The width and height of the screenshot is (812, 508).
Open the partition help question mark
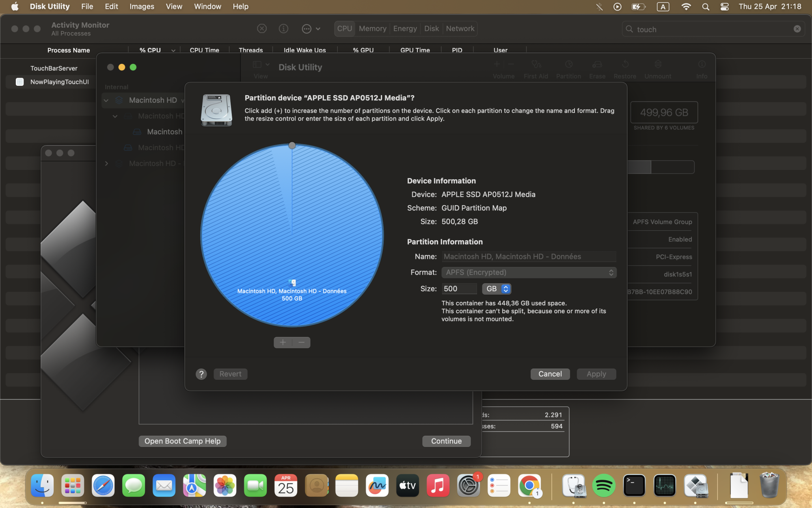pyautogui.click(x=201, y=374)
